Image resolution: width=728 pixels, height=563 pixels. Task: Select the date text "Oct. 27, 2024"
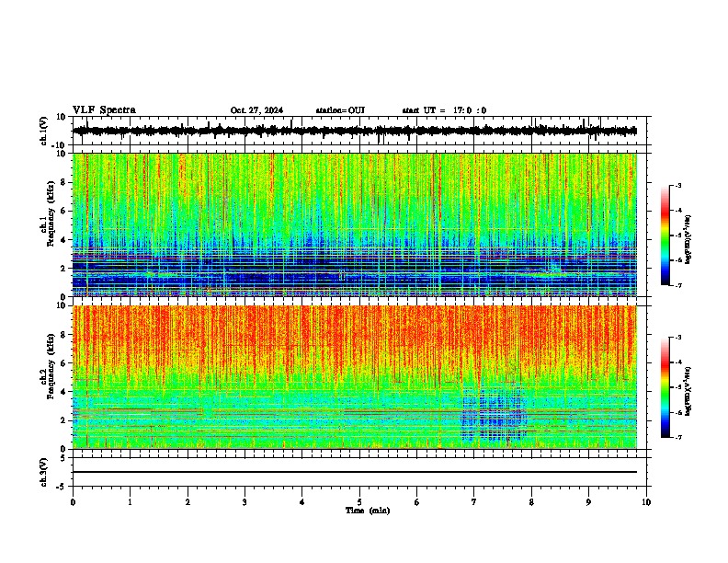point(256,110)
